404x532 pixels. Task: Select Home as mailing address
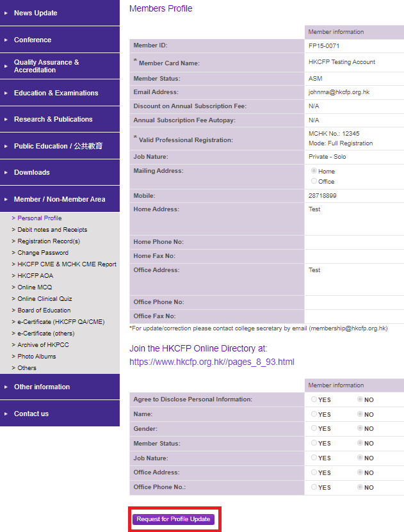point(314,171)
